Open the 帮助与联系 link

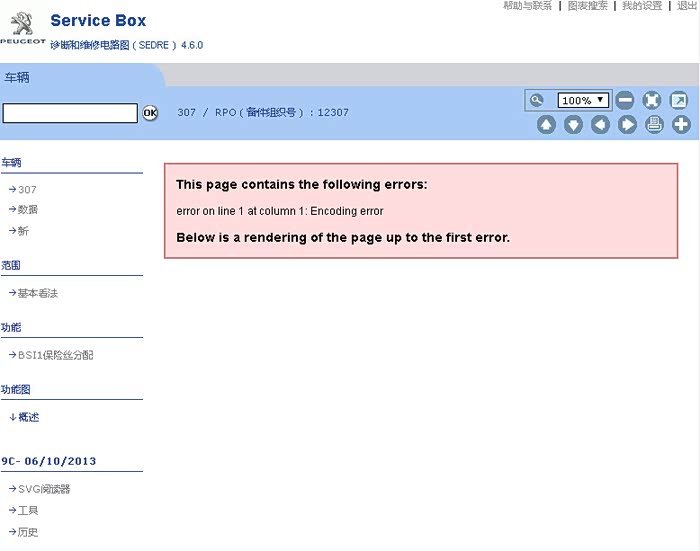coord(527,5)
